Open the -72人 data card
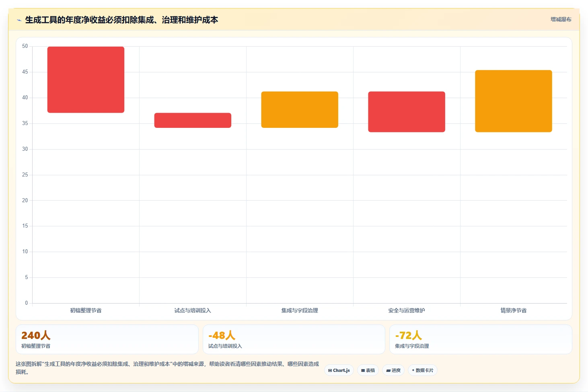Screen dimensions: 588x392 (481, 339)
